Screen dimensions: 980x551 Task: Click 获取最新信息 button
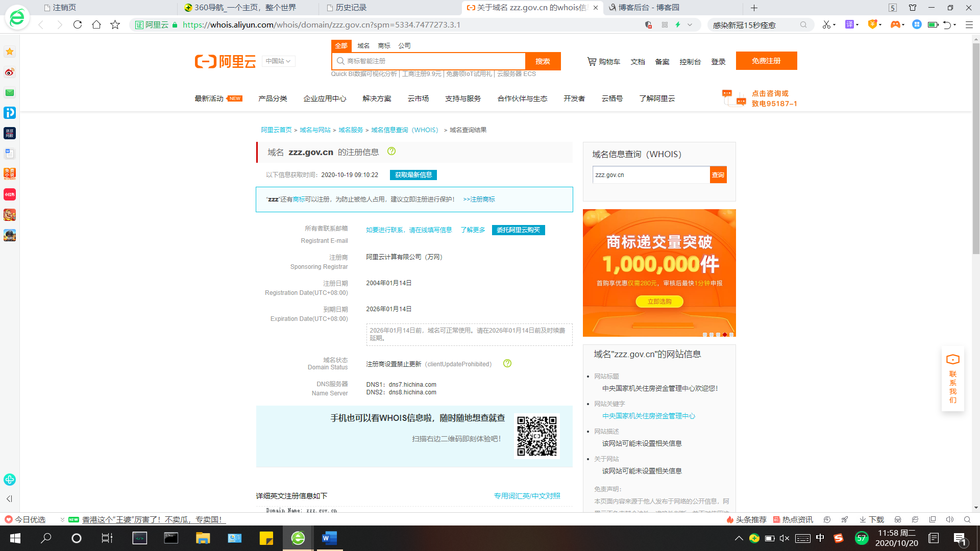[413, 175]
